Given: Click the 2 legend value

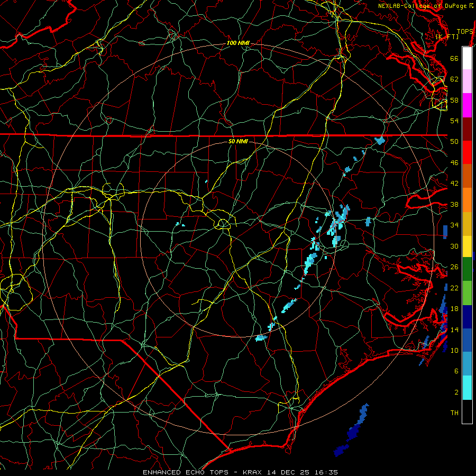Looking at the screenshot, I should pyautogui.click(x=456, y=392).
